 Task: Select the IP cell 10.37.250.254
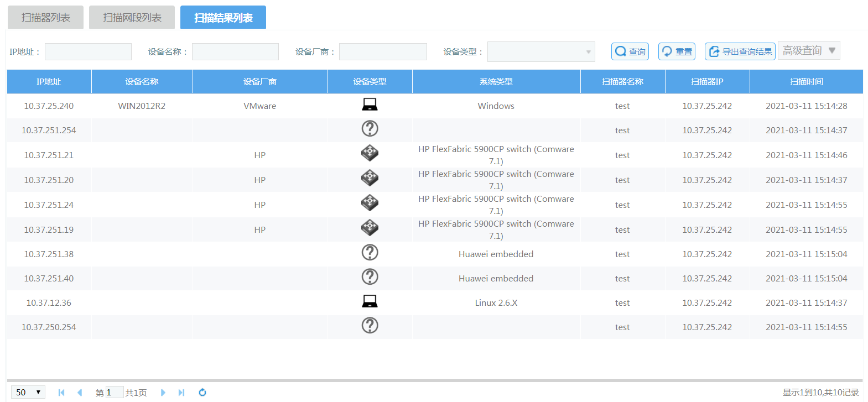point(49,327)
